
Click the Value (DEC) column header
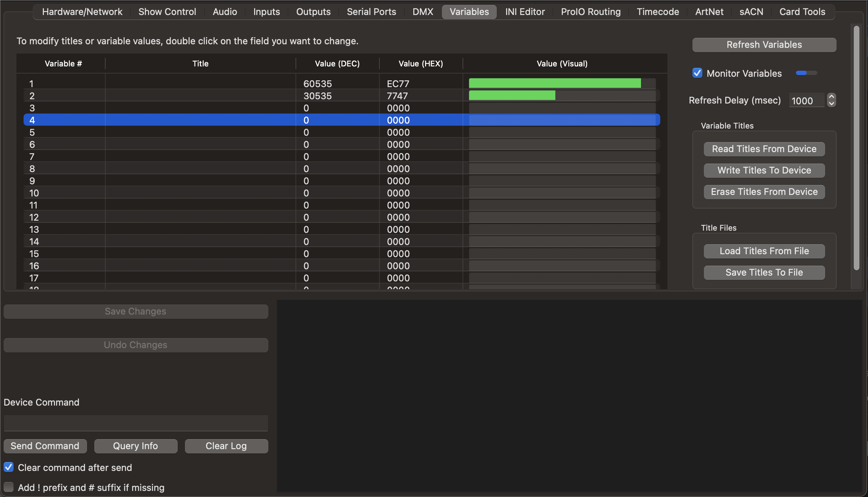337,64
